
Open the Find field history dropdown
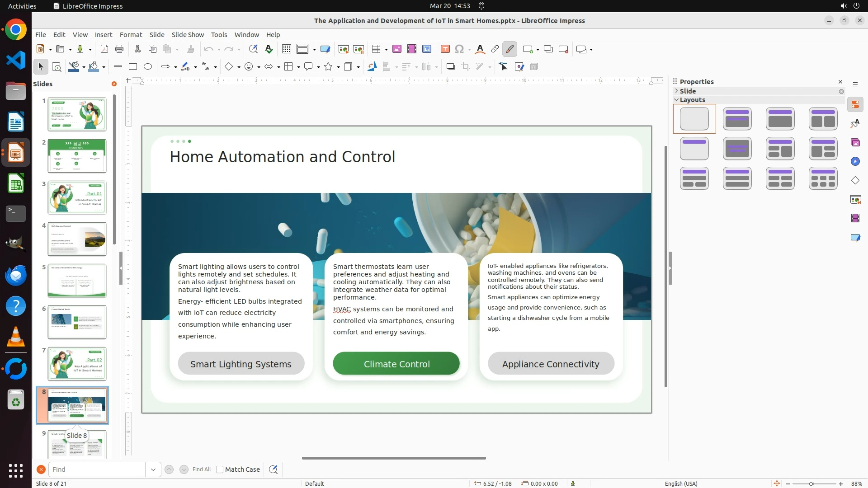click(153, 469)
